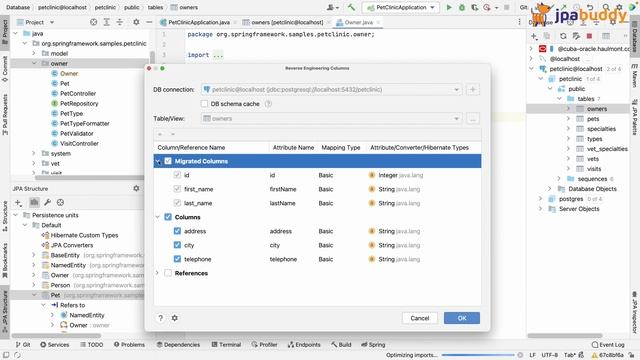Toggle DB schema cache checkbox

[204, 104]
